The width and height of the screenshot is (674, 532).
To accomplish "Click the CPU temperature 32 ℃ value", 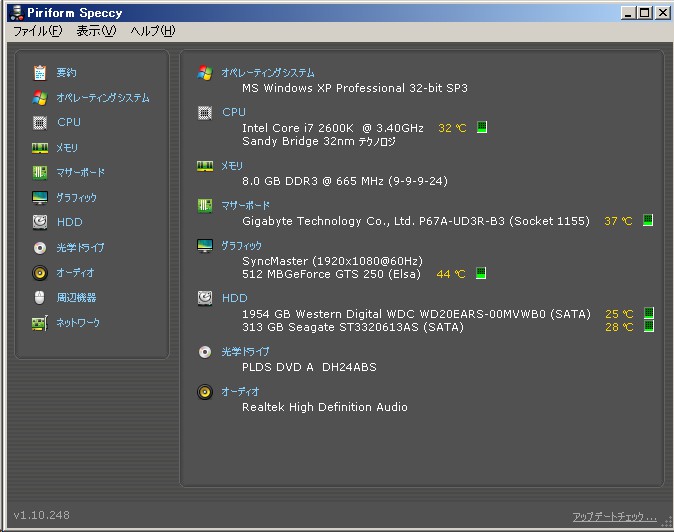I will point(452,128).
